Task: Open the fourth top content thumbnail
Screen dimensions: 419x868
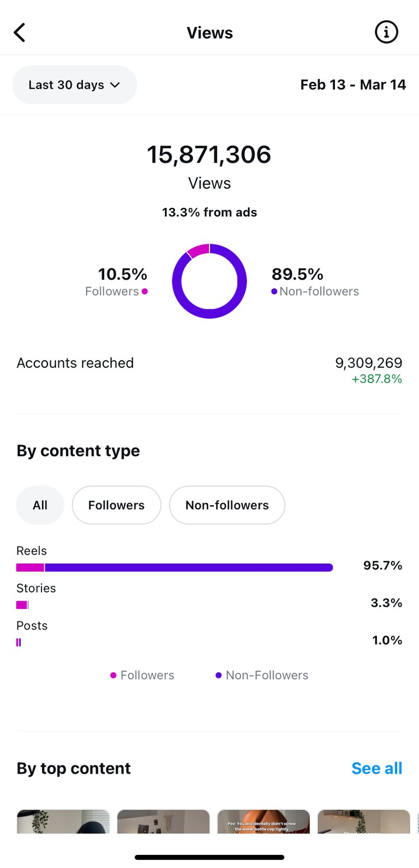Action: click(364, 821)
